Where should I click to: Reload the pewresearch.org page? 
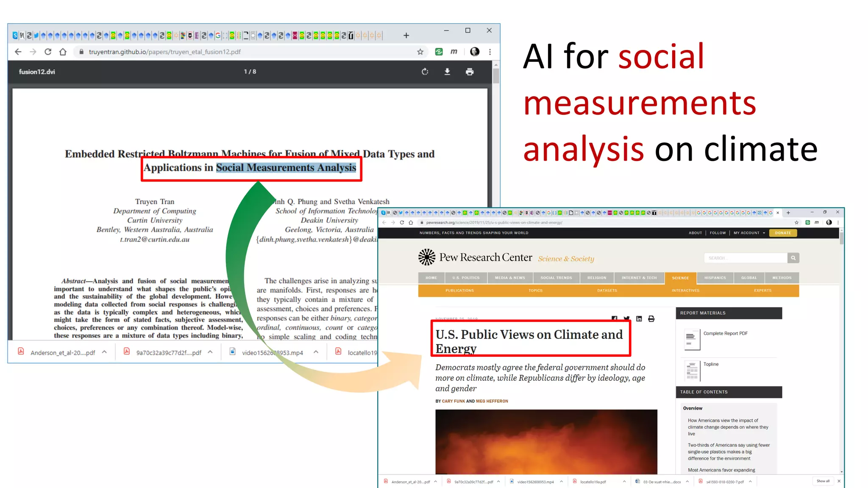click(x=402, y=222)
